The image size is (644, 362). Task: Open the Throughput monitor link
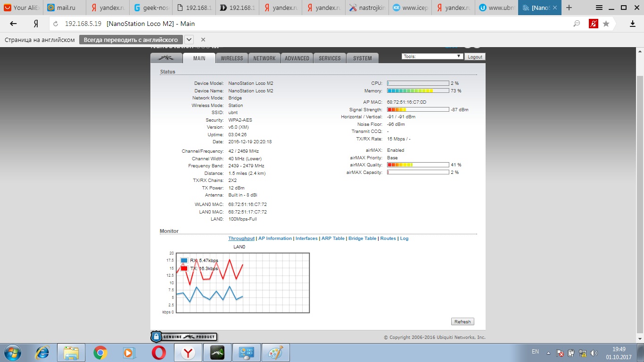coord(241,239)
